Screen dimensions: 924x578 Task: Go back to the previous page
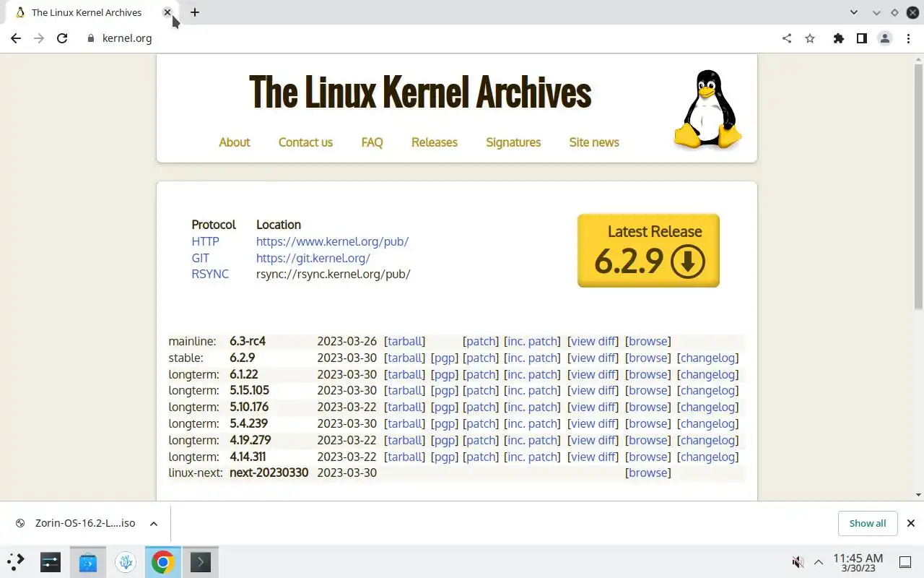tap(16, 38)
